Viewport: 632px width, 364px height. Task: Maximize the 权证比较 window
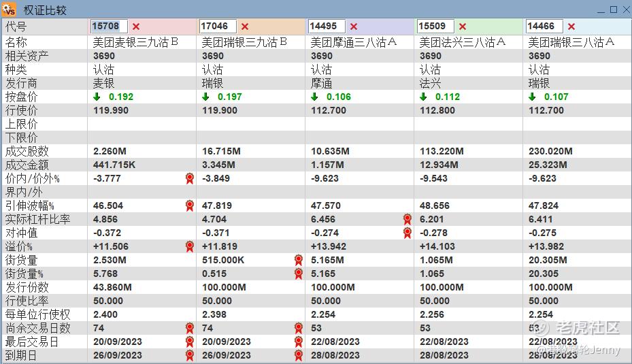pyautogui.click(x=614, y=10)
